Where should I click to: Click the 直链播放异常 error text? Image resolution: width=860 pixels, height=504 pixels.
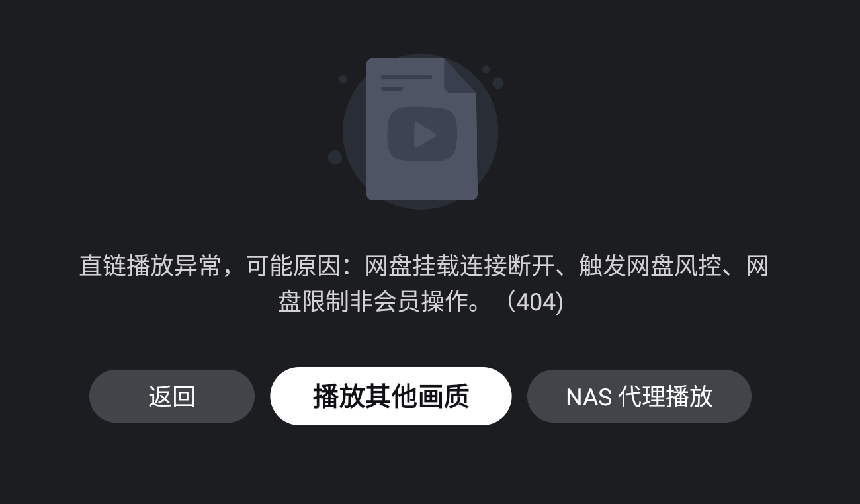150,266
